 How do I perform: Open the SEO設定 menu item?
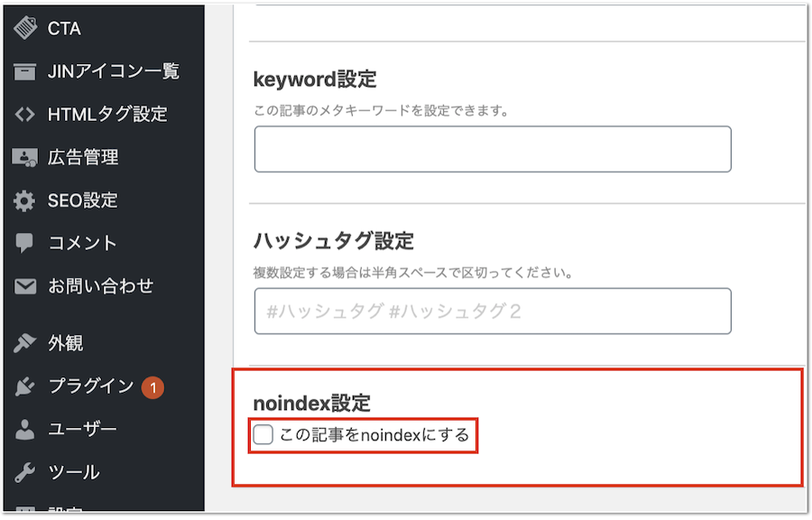[x=82, y=200]
